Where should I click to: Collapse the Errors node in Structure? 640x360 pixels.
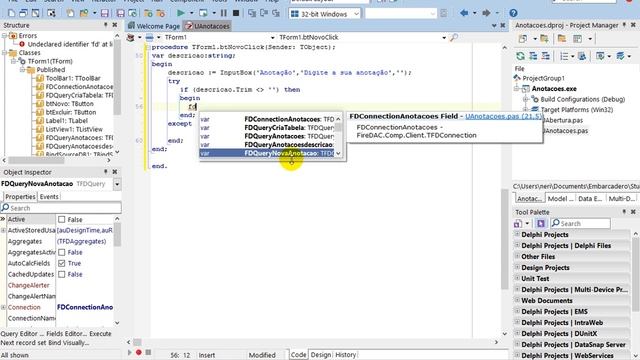[4, 36]
